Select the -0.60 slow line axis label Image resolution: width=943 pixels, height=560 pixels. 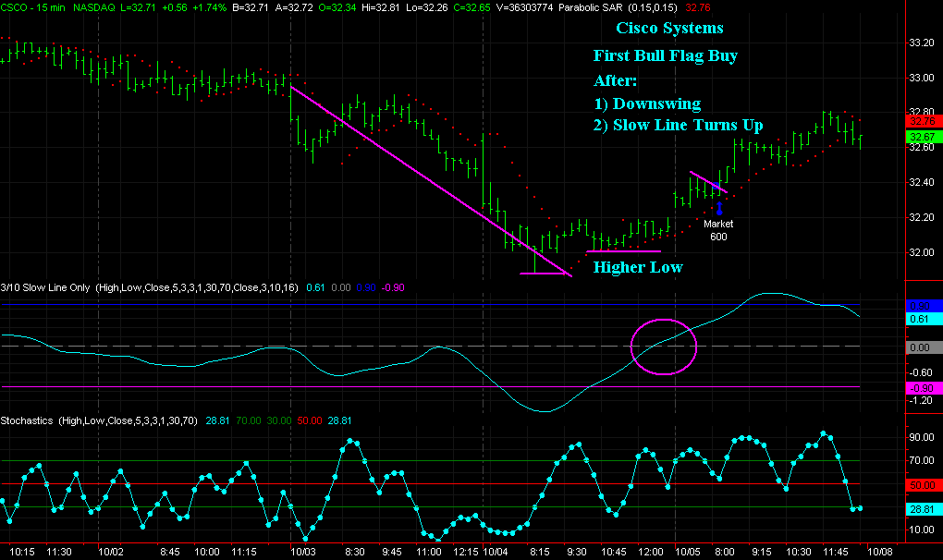pos(921,372)
